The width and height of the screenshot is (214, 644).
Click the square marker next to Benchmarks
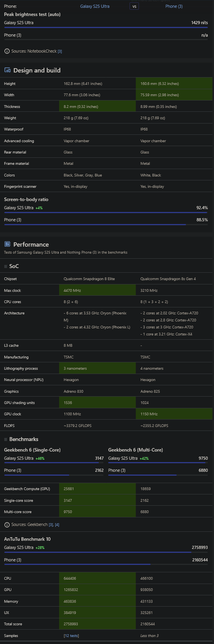(x=5, y=439)
